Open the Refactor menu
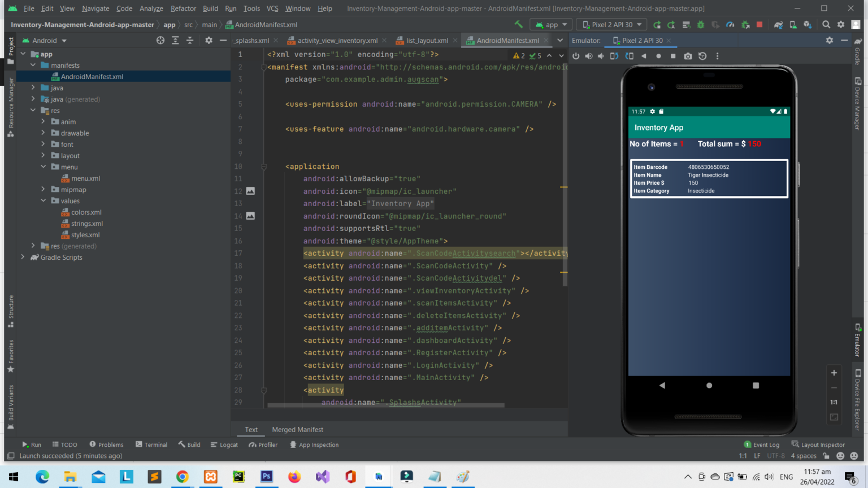Screen dimensions: 868x488 pyautogui.click(x=183, y=8)
